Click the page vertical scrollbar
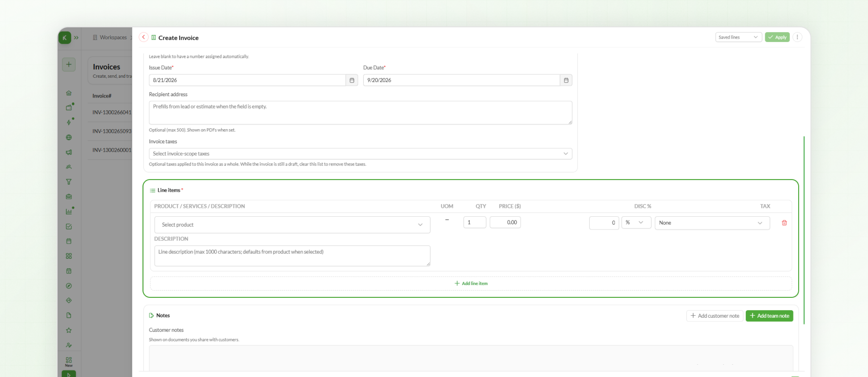This screenshot has width=868, height=377. 803,230
